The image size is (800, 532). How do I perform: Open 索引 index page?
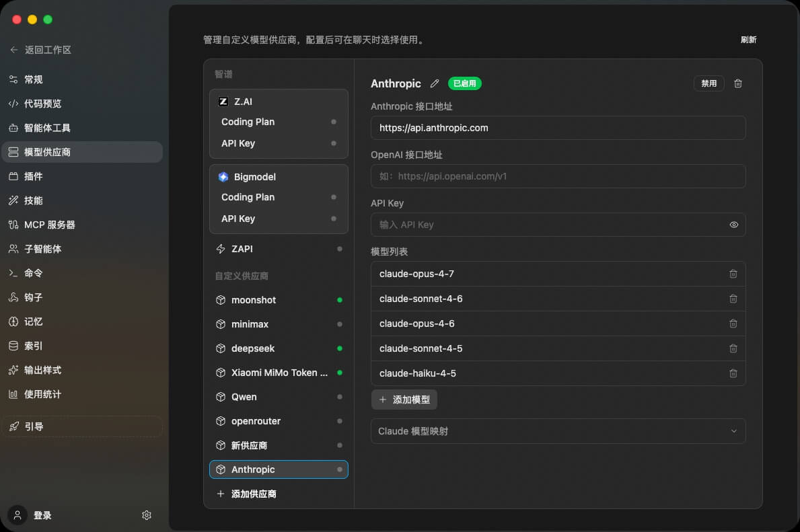click(82, 346)
